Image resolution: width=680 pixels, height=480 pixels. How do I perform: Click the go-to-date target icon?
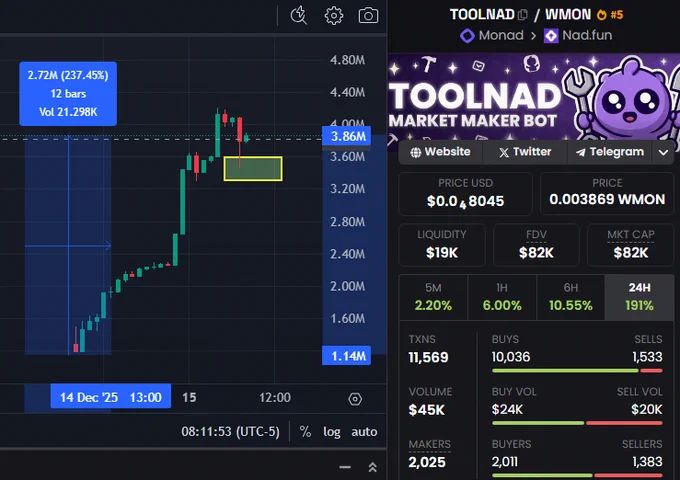(x=355, y=398)
